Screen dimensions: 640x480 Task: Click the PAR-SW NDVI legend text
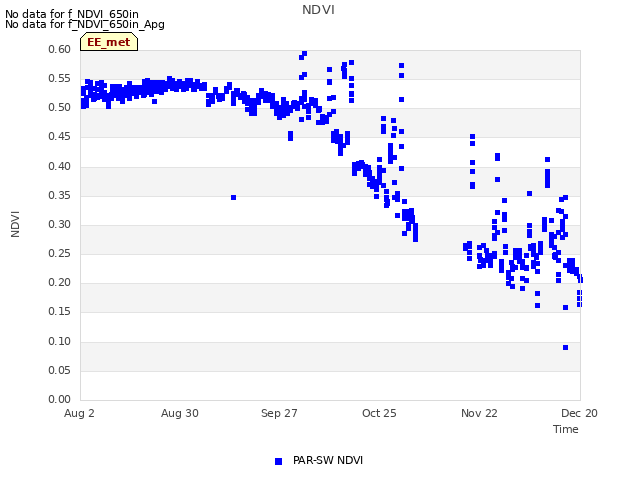(x=328, y=460)
